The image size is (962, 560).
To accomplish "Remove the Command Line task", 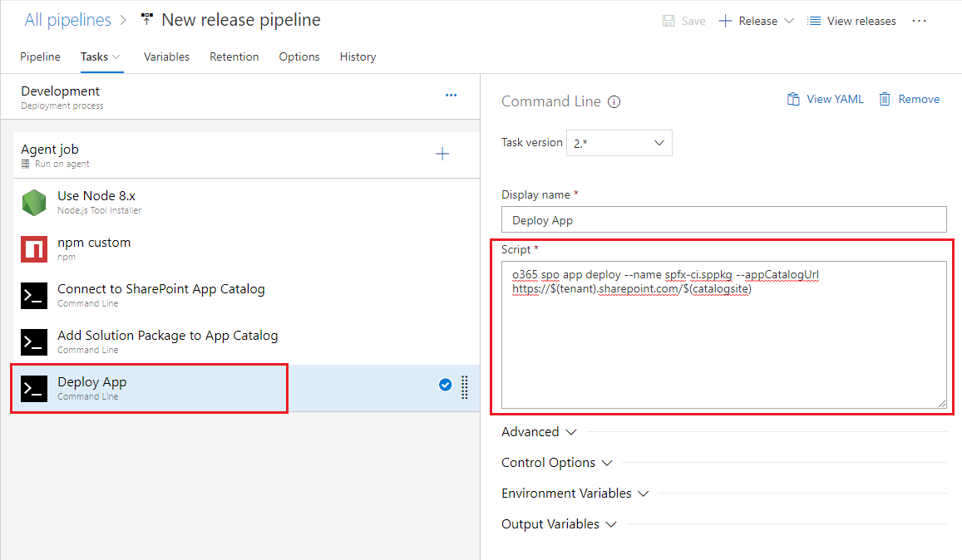I will point(909,99).
